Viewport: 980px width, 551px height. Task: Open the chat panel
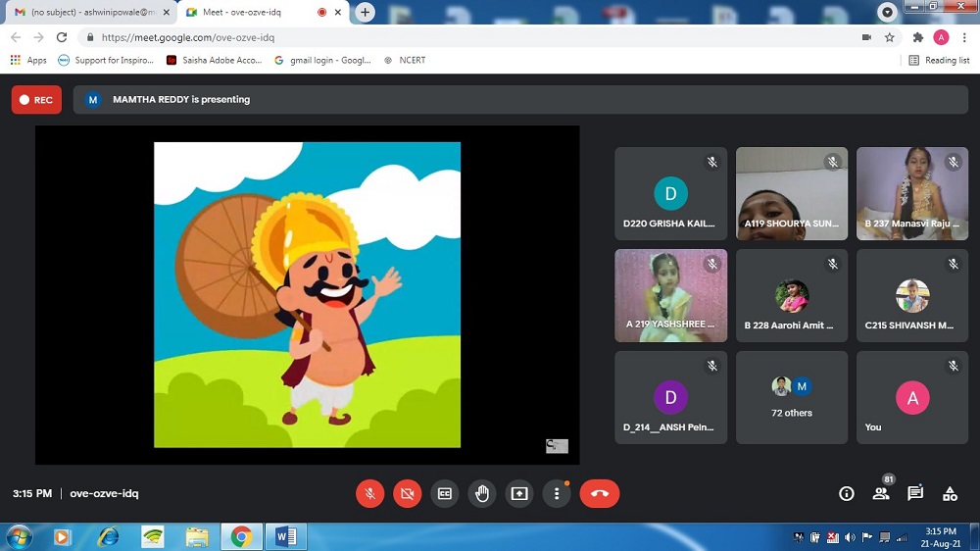click(x=915, y=494)
